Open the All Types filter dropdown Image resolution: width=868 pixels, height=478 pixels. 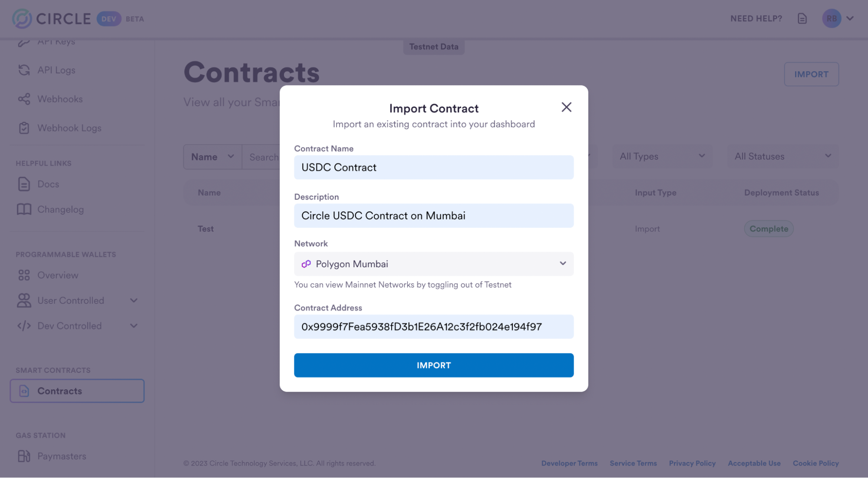point(662,156)
